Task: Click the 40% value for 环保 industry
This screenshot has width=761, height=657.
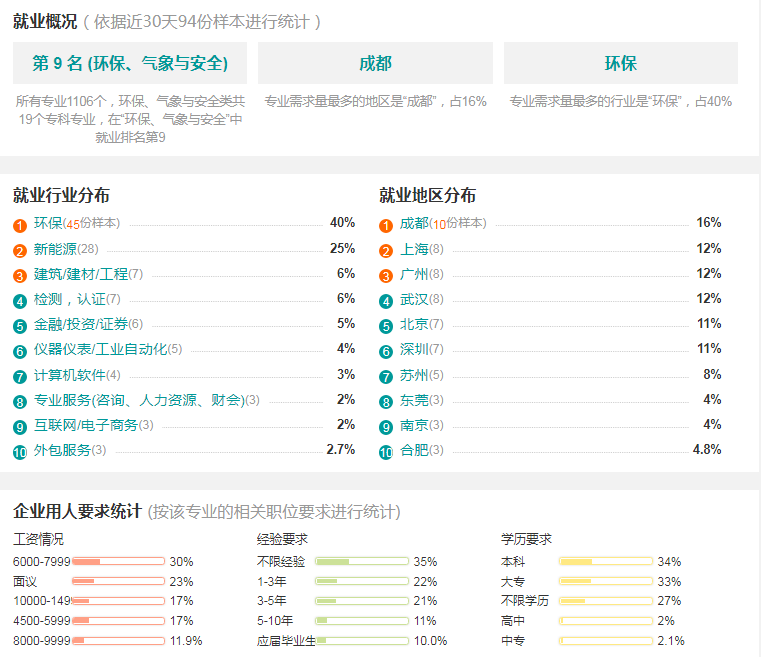Action: 343,222
